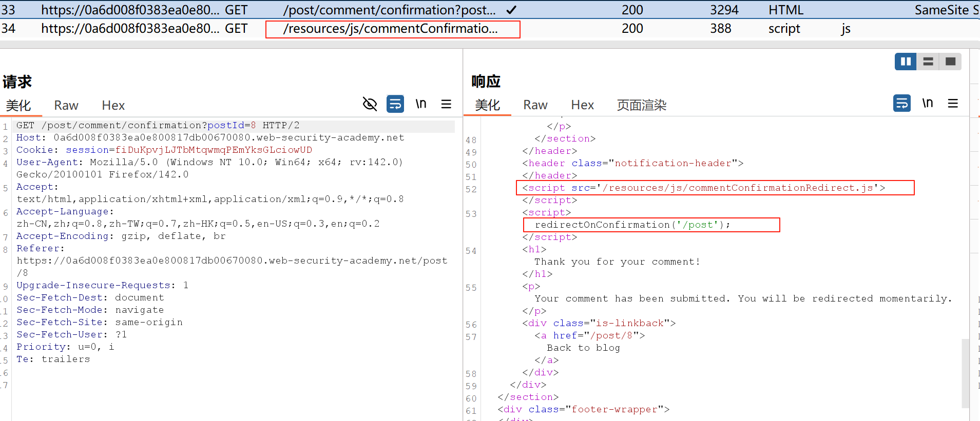This screenshot has height=421, width=980.
Task: Click the js extension cell in row 34
Action: pos(846,29)
